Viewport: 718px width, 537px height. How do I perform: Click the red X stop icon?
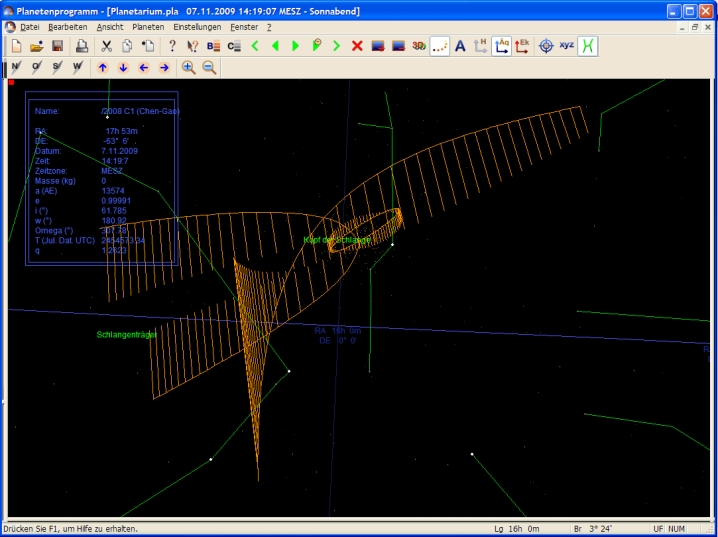[357, 46]
